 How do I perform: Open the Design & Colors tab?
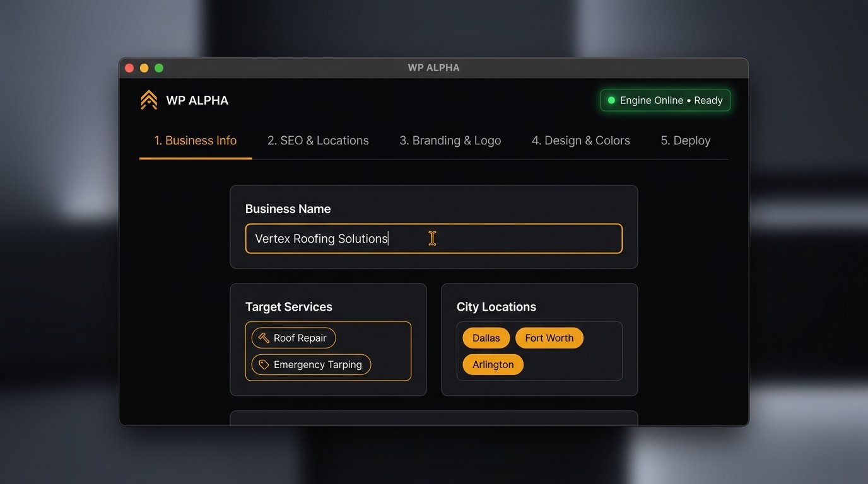pos(581,141)
